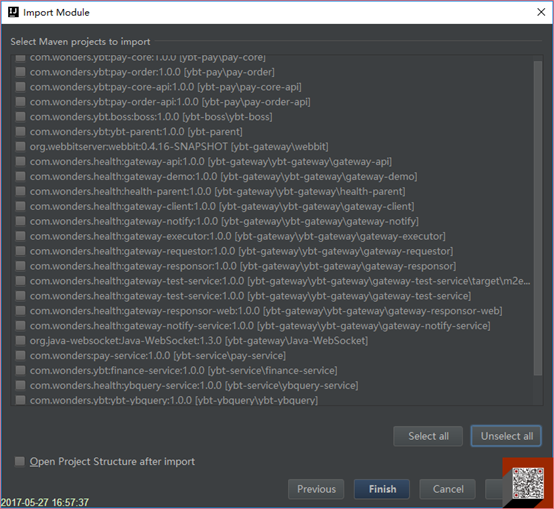The image size is (554, 509).
Task: Click the Select all button
Action: tap(428, 436)
